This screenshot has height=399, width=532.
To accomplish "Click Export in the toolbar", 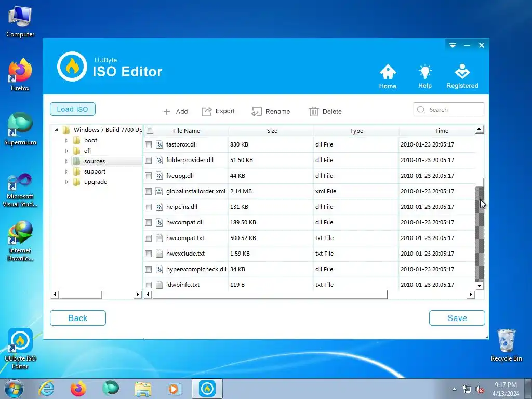I will pos(218,111).
